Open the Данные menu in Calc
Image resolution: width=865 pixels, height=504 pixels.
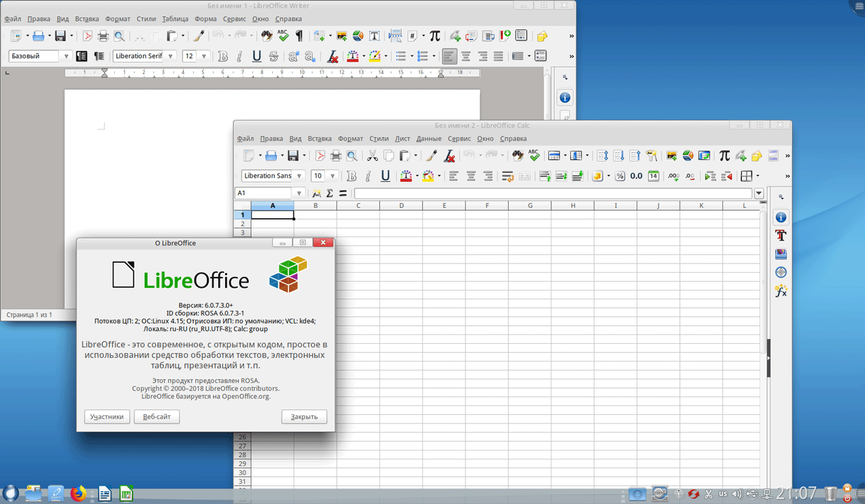pos(428,138)
